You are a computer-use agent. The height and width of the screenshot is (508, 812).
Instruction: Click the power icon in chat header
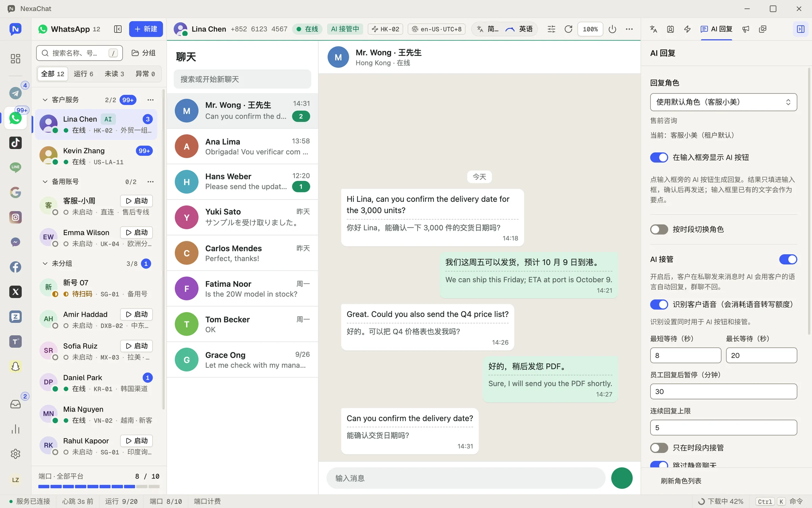[612, 29]
